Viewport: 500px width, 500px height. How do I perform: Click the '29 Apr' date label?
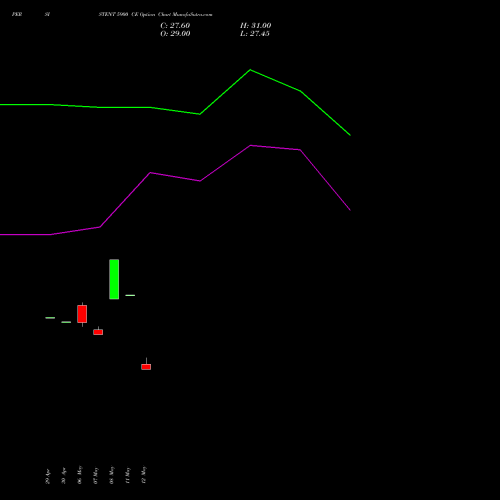48,476
